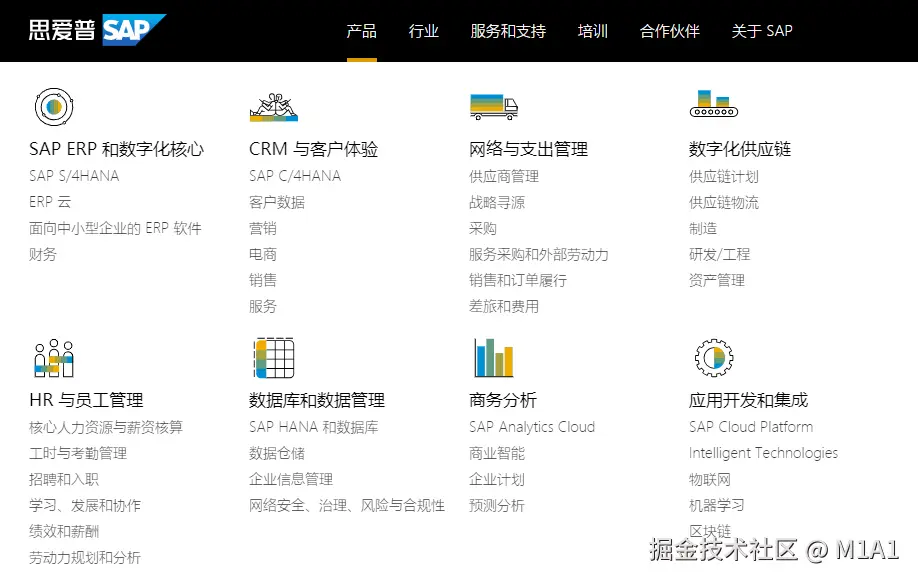Open the 销售和订单履行 link
The height and width of the screenshot is (582, 918).
click(x=518, y=280)
